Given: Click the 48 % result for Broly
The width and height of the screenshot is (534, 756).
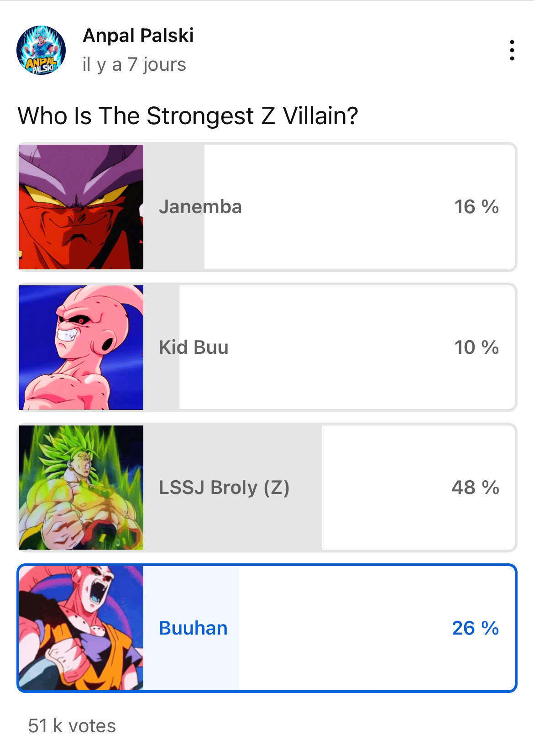Looking at the screenshot, I should coord(475,488).
